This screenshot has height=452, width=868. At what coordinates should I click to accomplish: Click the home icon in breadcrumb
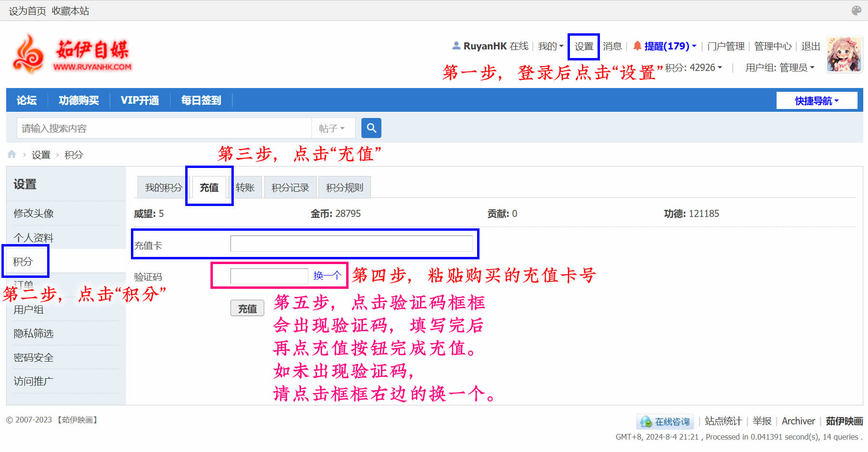[x=12, y=154]
